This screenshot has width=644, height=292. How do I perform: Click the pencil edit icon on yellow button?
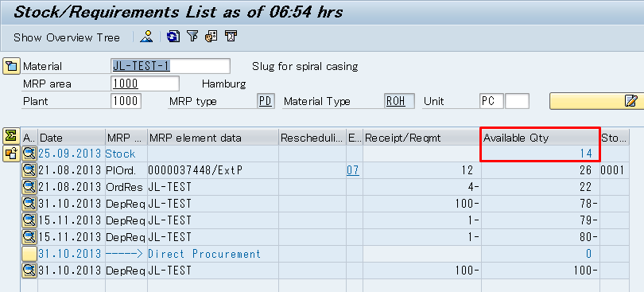click(630, 101)
